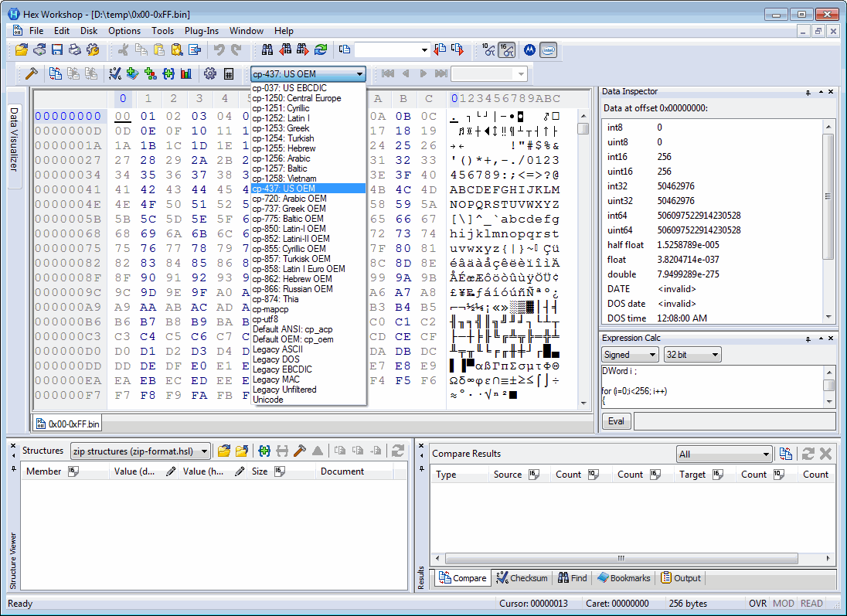
Task: Open the Checksum generator toolbar icon
Action: point(114,73)
